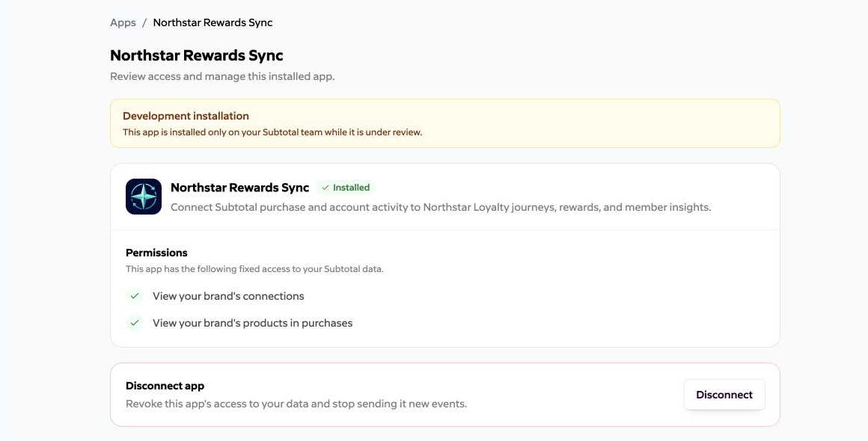Click Northstar Rewards Sync breadcrumb text
This screenshot has height=441, width=868.
(213, 22)
